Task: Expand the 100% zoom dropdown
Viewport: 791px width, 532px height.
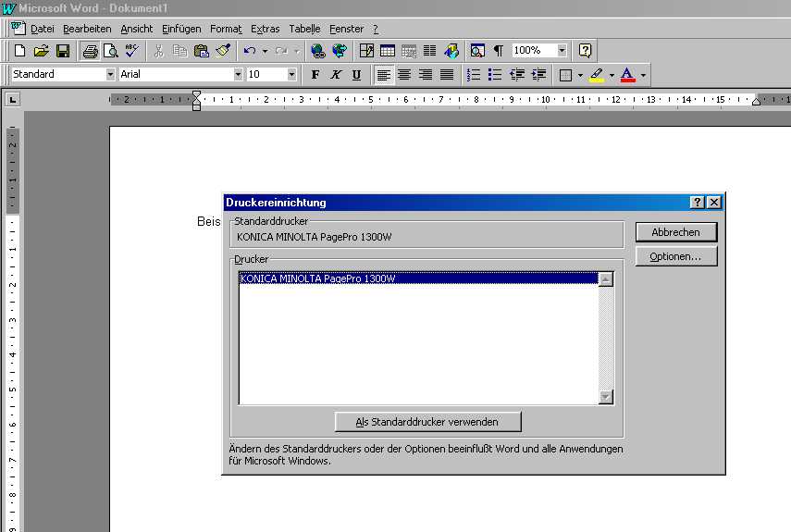Action: tap(562, 51)
